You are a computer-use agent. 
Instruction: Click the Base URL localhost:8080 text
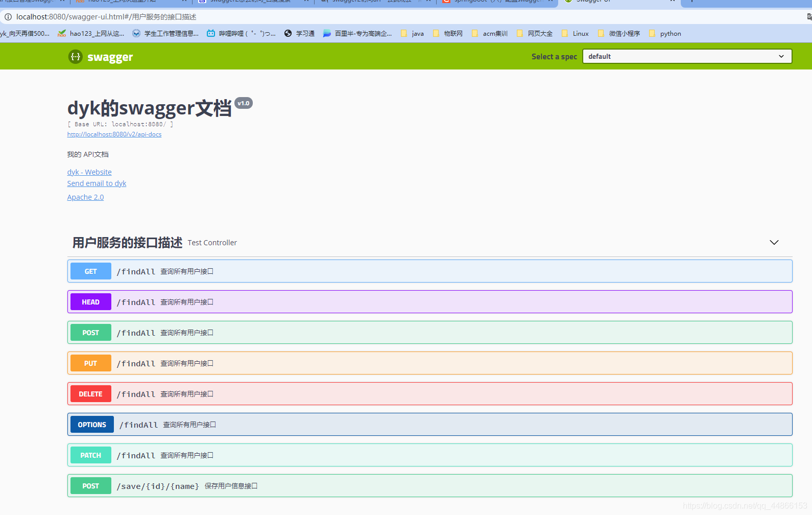click(x=121, y=124)
